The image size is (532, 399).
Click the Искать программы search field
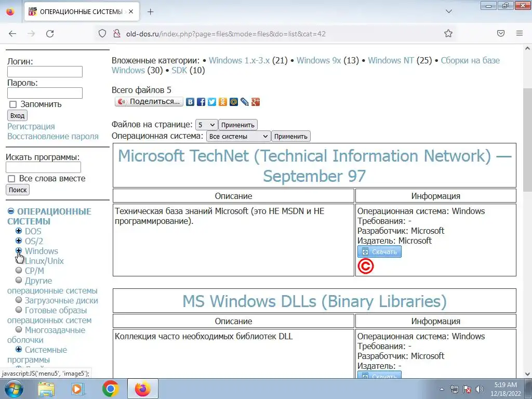pos(44,167)
